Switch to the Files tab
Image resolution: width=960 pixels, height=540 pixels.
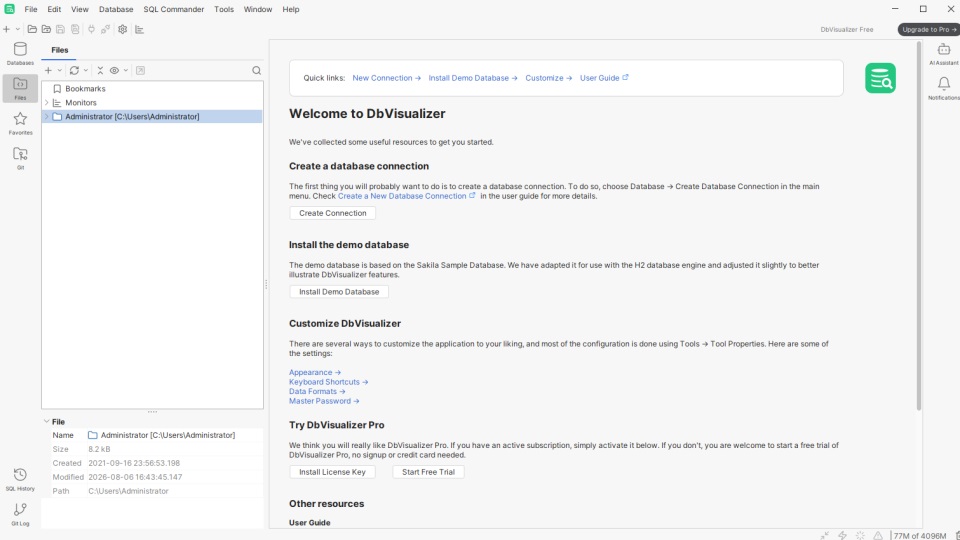pyautogui.click(x=59, y=50)
